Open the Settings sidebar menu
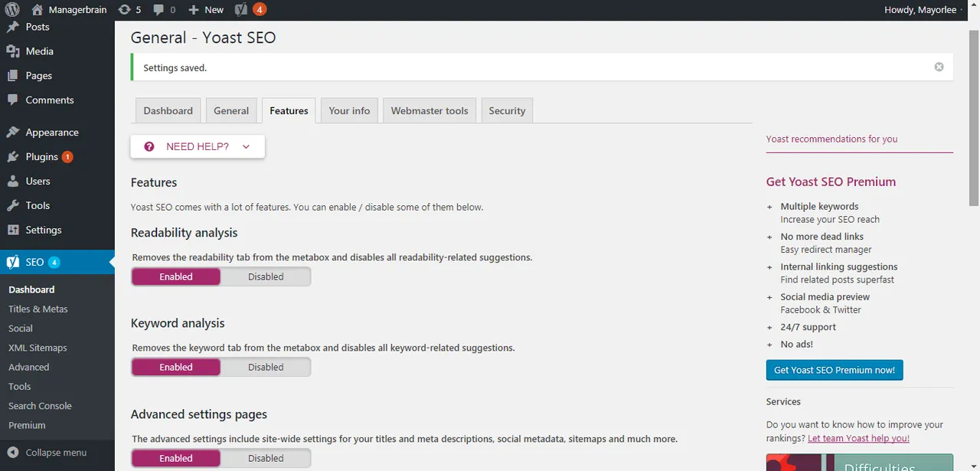This screenshot has width=980, height=471. tap(57, 231)
